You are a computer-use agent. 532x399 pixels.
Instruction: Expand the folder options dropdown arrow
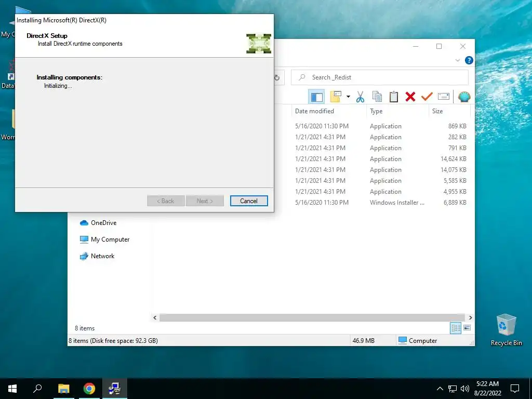click(348, 97)
